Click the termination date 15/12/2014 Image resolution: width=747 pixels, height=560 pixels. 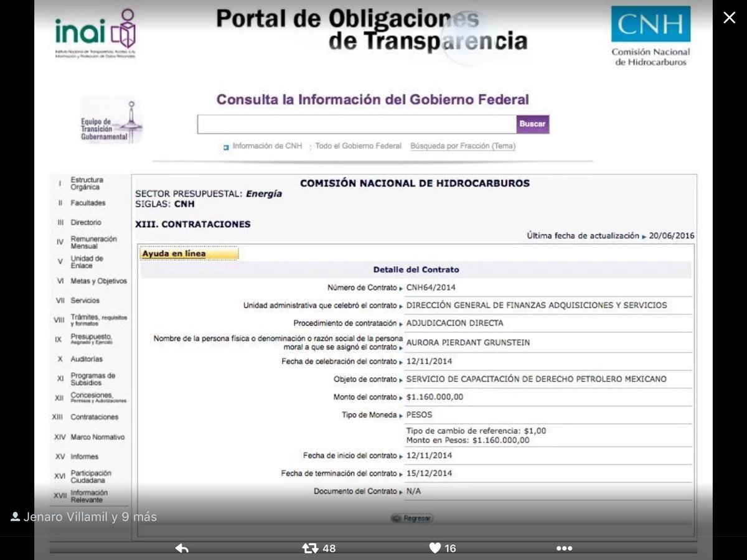pyautogui.click(x=429, y=474)
